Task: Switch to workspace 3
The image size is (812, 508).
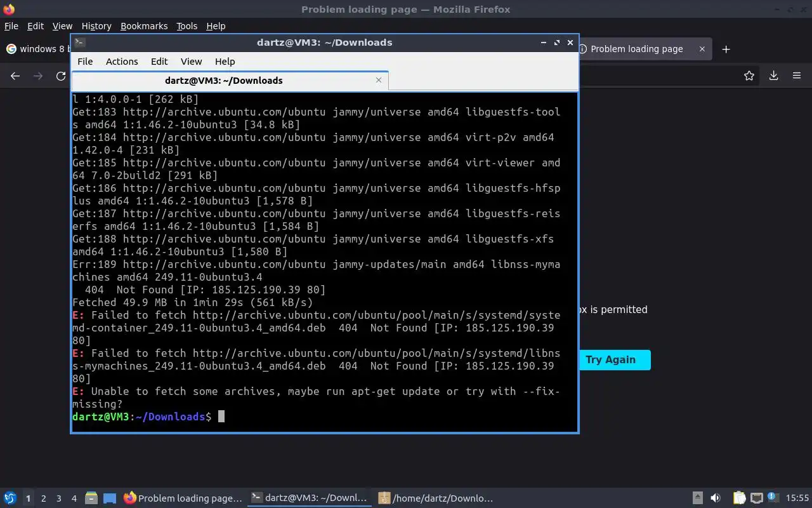Action: (x=58, y=498)
